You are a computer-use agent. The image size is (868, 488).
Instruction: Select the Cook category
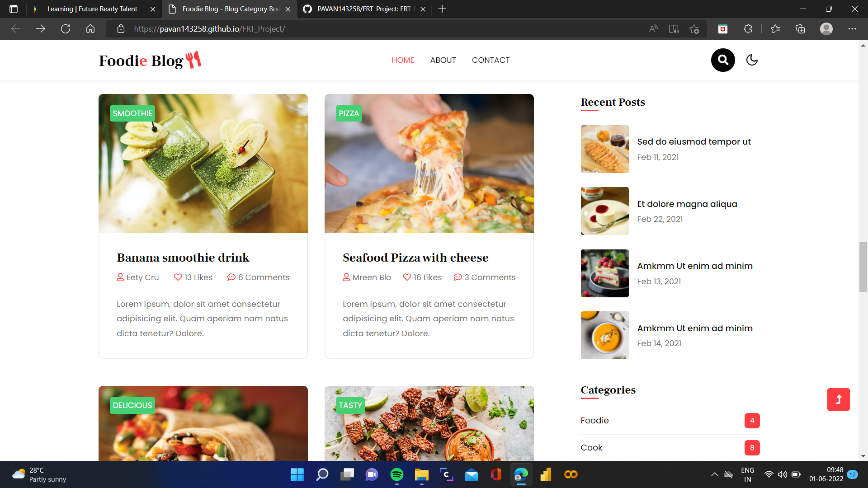tap(591, 448)
